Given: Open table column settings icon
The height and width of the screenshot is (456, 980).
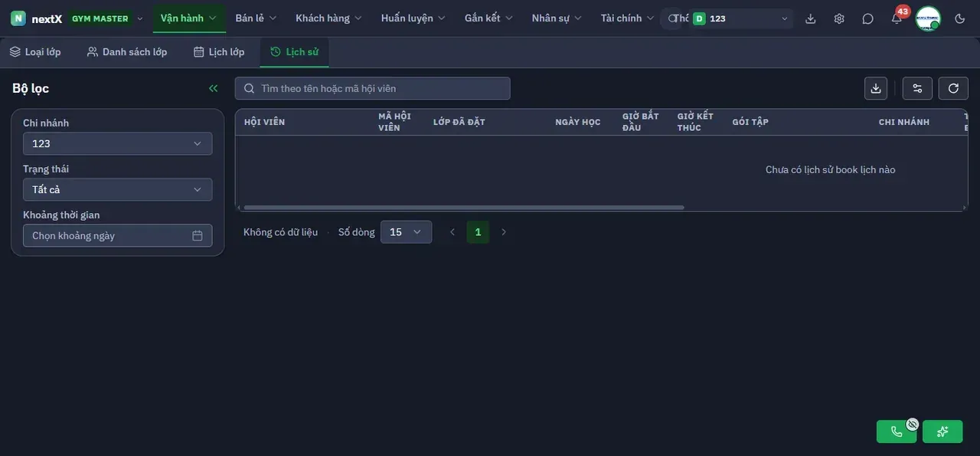Looking at the screenshot, I should [917, 88].
